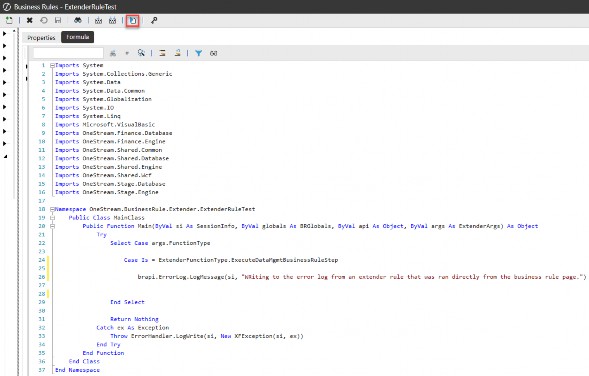Screen dimensions: 589x376
Task: Click the Execute Extender icon highlighted in toolbar
Action: click(133, 21)
